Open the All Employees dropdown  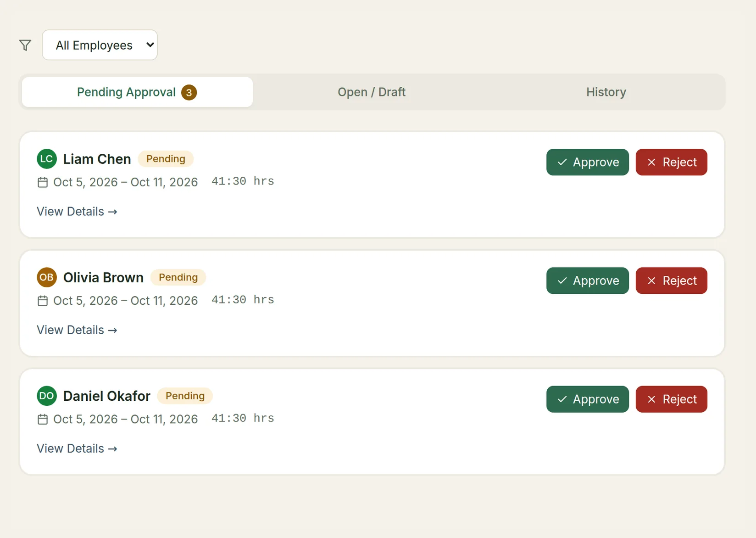click(x=100, y=45)
